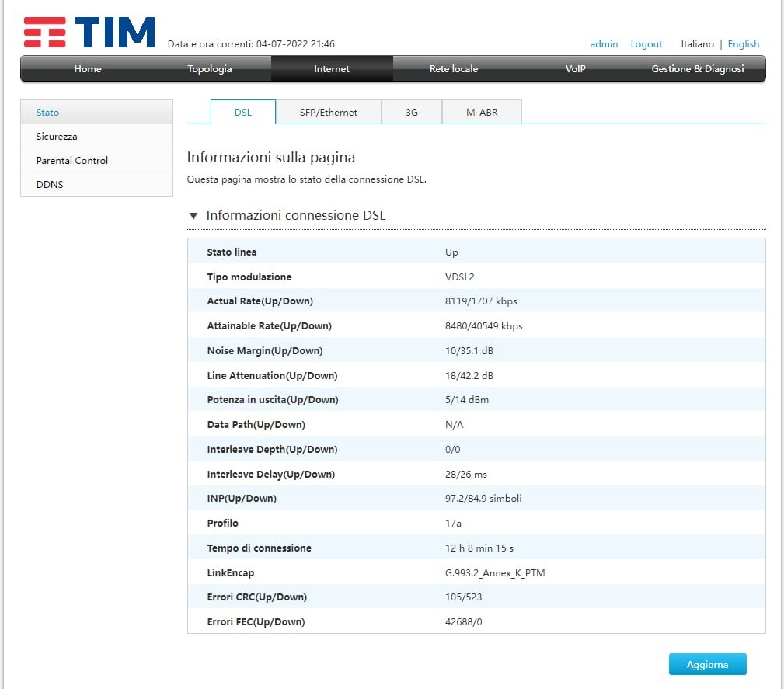This screenshot has width=784, height=689.
Task: Select the Internet menu item
Action: [332, 69]
